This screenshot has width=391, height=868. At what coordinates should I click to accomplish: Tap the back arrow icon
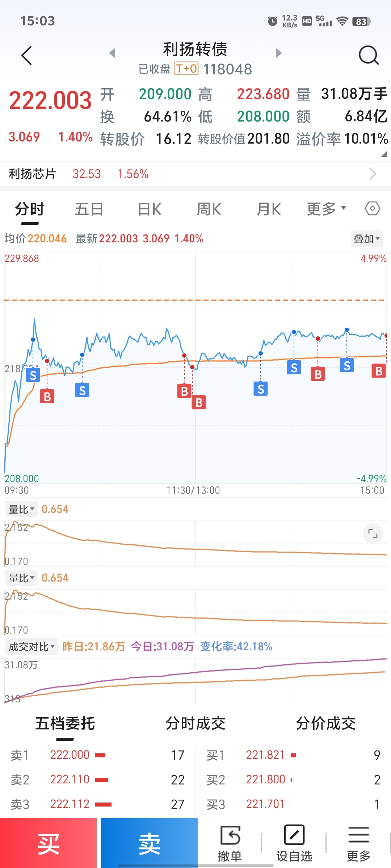(27, 56)
